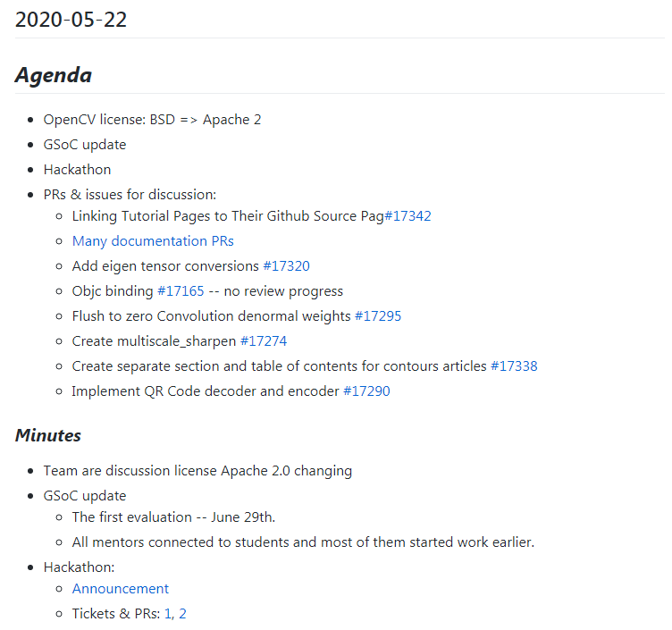Open multiscale_sharpen PR #17274
The width and height of the screenshot is (672, 630).
pos(264,340)
